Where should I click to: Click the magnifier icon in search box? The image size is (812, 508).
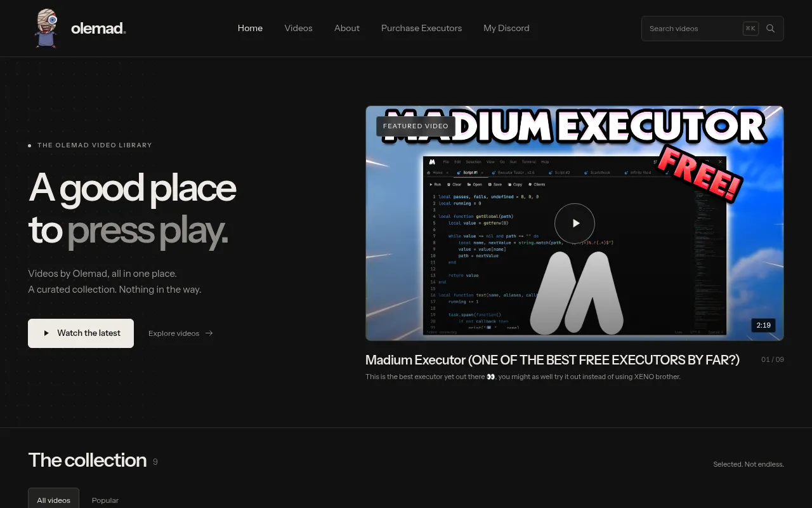771,29
